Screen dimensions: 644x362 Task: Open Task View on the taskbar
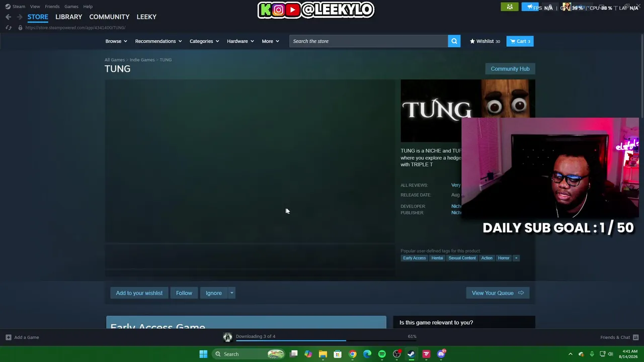tap(294, 354)
